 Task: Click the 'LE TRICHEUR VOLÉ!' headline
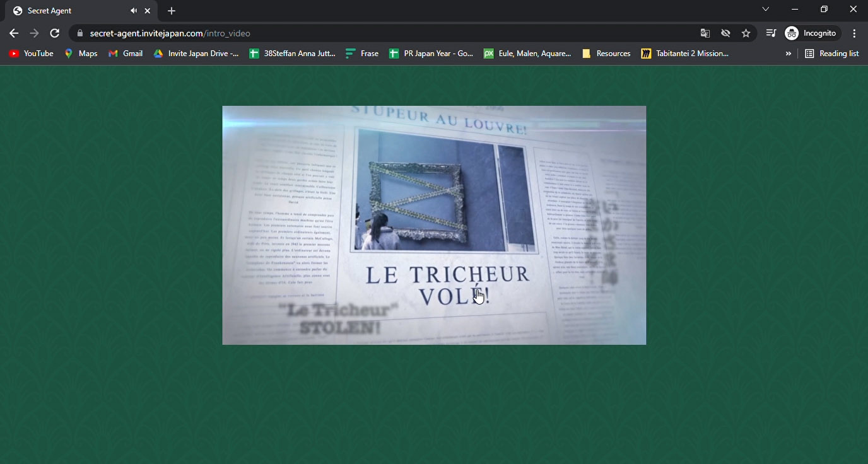click(x=448, y=285)
